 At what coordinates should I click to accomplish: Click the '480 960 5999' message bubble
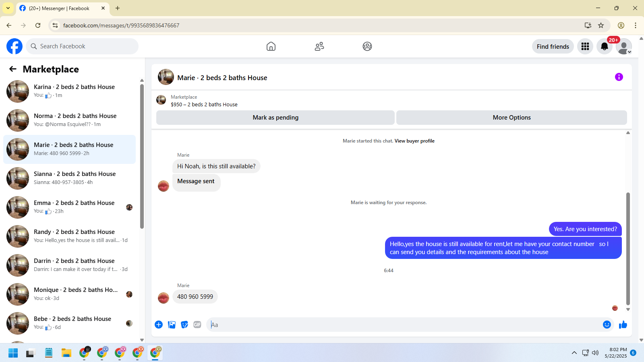(195, 297)
